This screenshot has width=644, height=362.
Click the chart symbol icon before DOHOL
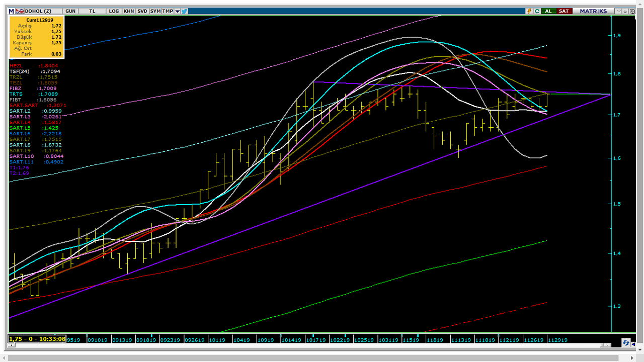[x=20, y=11]
